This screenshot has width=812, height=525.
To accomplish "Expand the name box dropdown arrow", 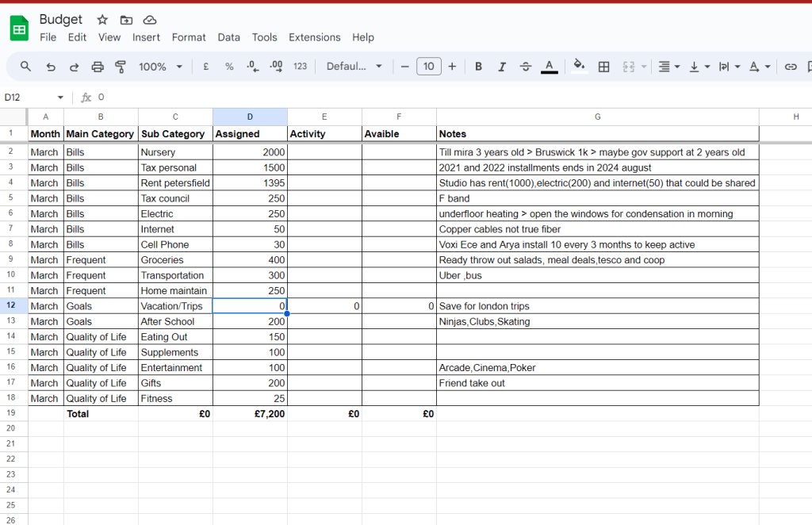I will pos(60,98).
